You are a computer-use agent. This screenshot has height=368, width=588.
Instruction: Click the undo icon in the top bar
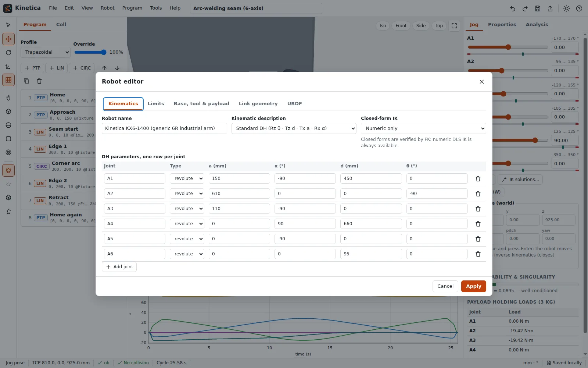click(x=513, y=8)
